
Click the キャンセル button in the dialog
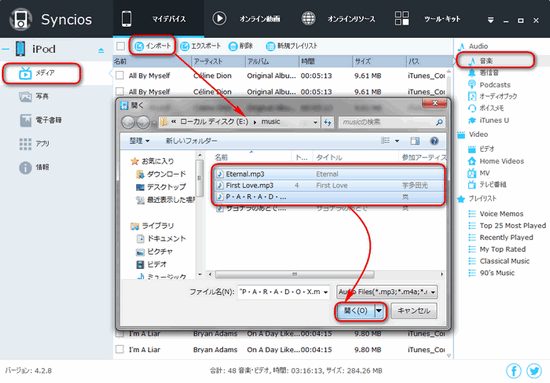click(x=414, y=311)
